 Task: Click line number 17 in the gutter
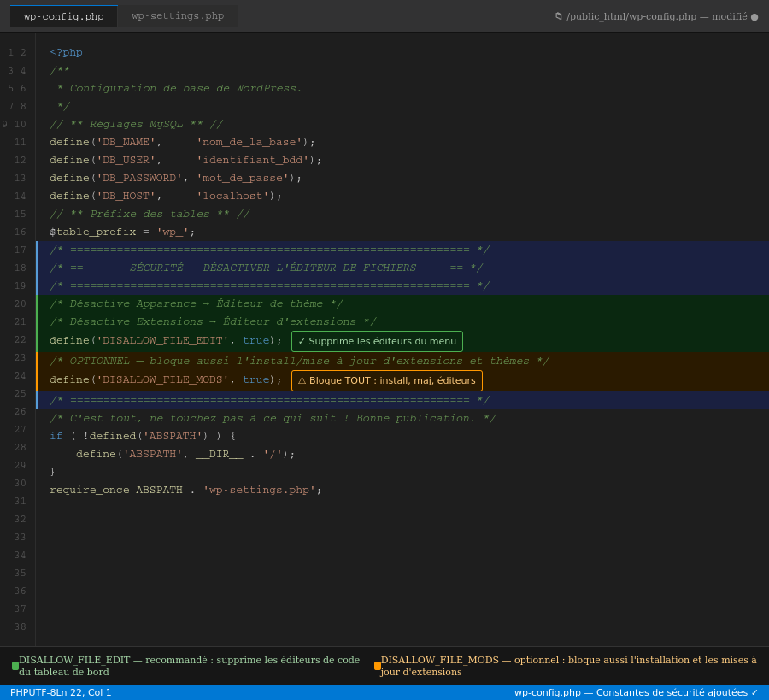(x=21, y=250)
